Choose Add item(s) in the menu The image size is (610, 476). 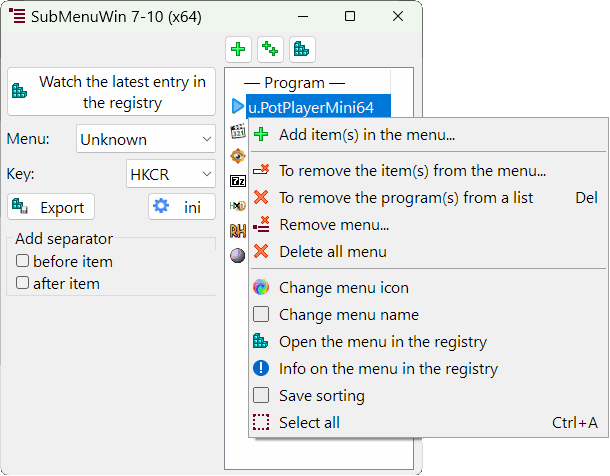366,135
